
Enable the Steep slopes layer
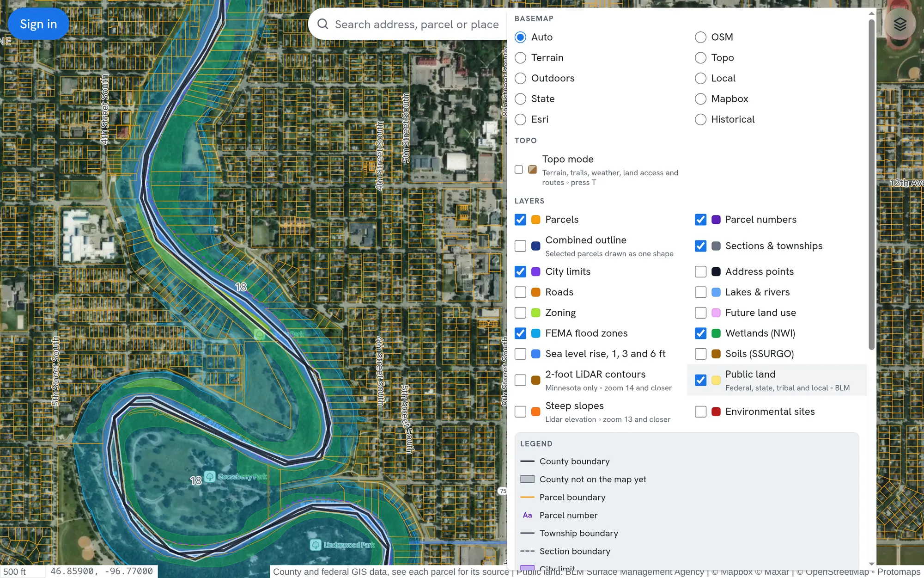pos(520,412)
